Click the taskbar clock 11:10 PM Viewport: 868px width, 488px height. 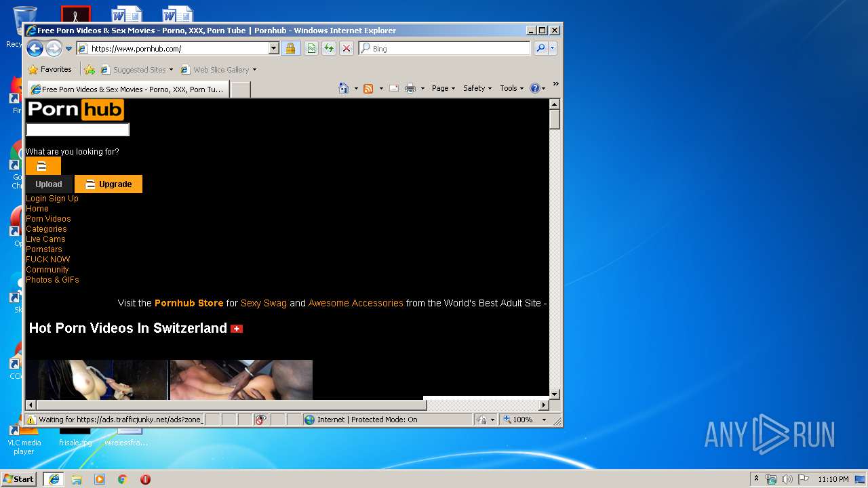click(833, 479)
